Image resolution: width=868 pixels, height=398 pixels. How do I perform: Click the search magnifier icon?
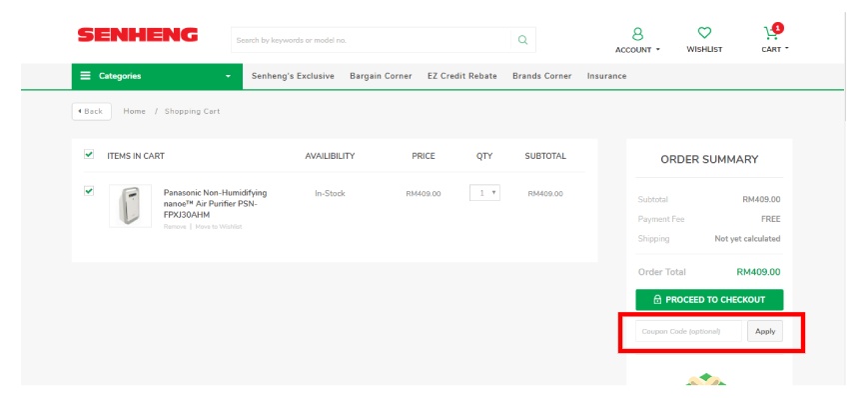coord(522,40)
